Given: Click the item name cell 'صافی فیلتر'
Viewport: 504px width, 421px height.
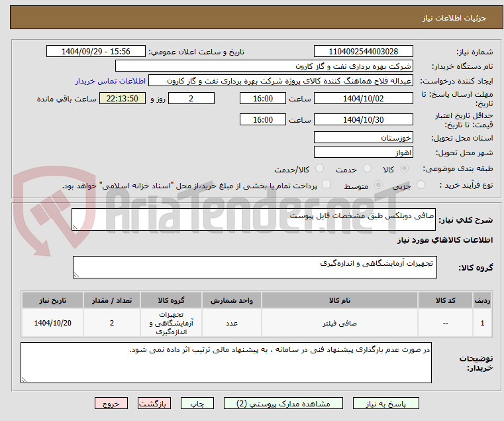Looking at the screenshot, I should [340, 323].
